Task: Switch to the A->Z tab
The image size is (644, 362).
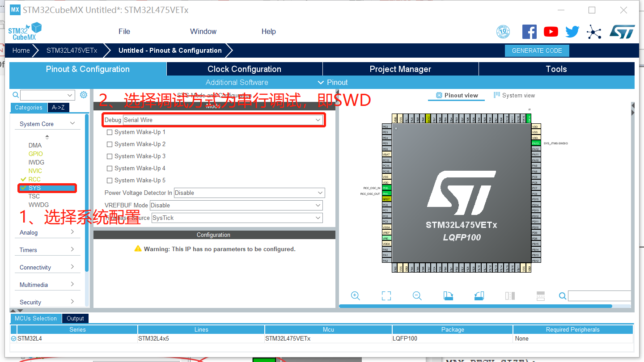Action: coord(58,107)
